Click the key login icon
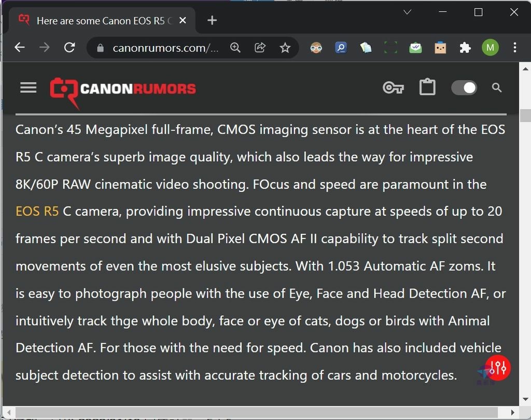Viewport: 531px width, 420px height. click(x=393, y=88)
